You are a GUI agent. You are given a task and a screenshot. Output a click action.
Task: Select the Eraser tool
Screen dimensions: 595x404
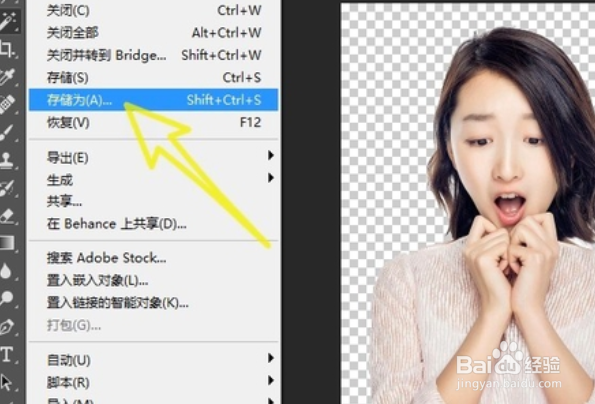(x=8, y=215)
